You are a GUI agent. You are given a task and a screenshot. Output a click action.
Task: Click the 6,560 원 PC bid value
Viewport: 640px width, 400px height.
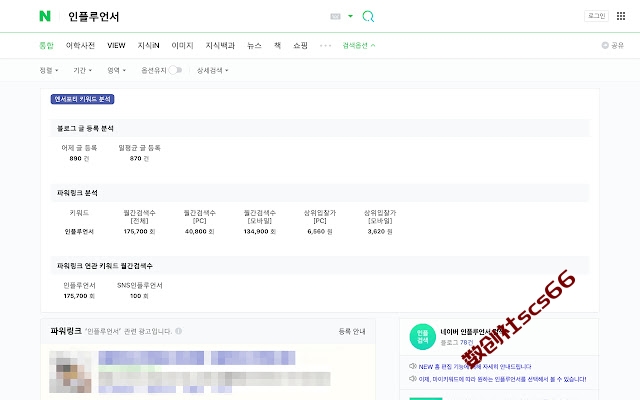pyautogui.click(x=320, y=231)
